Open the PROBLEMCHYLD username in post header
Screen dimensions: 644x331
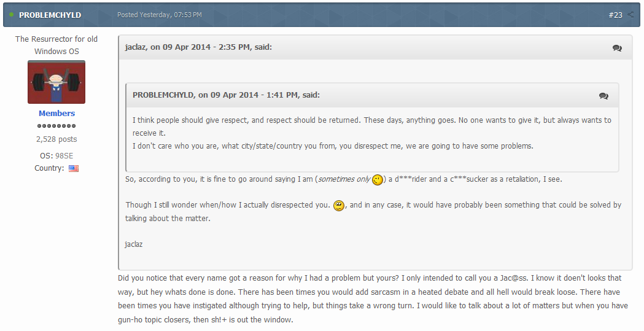(50, 15)
